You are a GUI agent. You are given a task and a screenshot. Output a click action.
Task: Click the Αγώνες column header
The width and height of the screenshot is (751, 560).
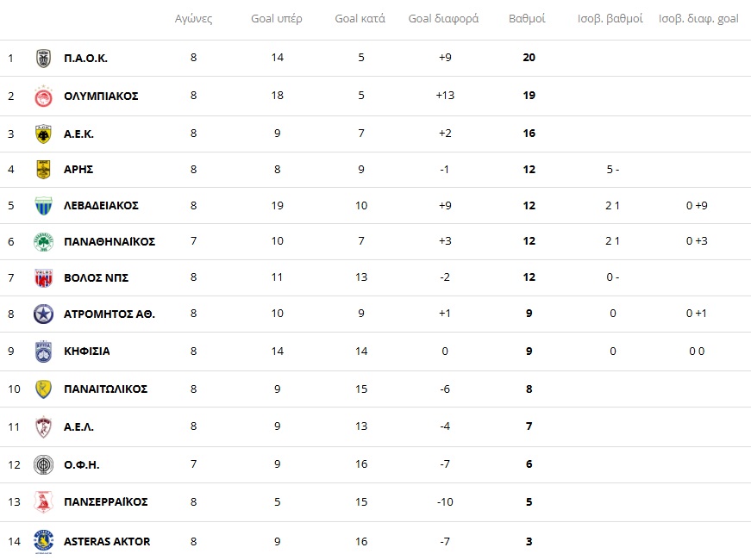pyautogui.click(x=193, y=19)
